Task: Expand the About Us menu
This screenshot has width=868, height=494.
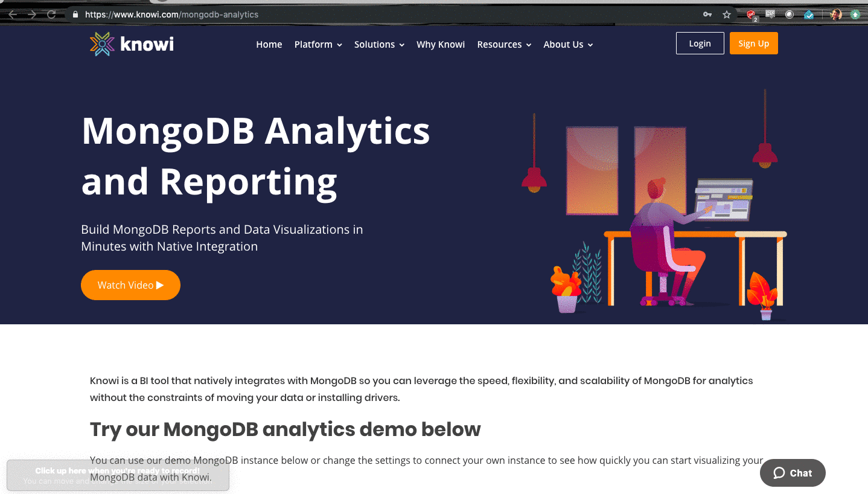Action: pyautogui.click(x=568, y=44)
